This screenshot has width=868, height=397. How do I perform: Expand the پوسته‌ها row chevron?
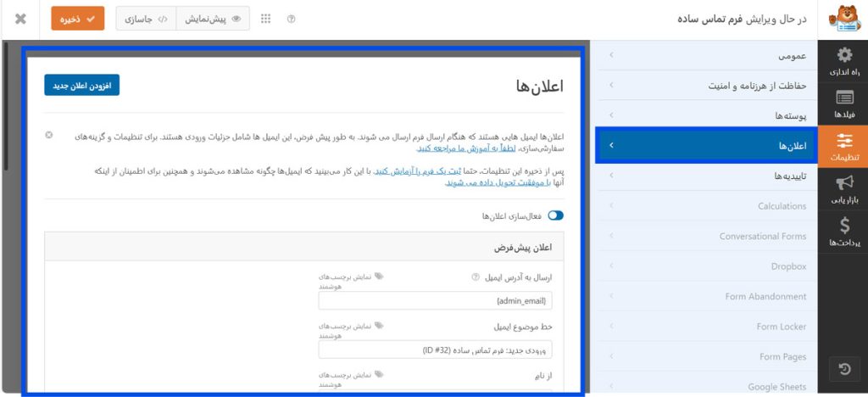tap(611, 115)
